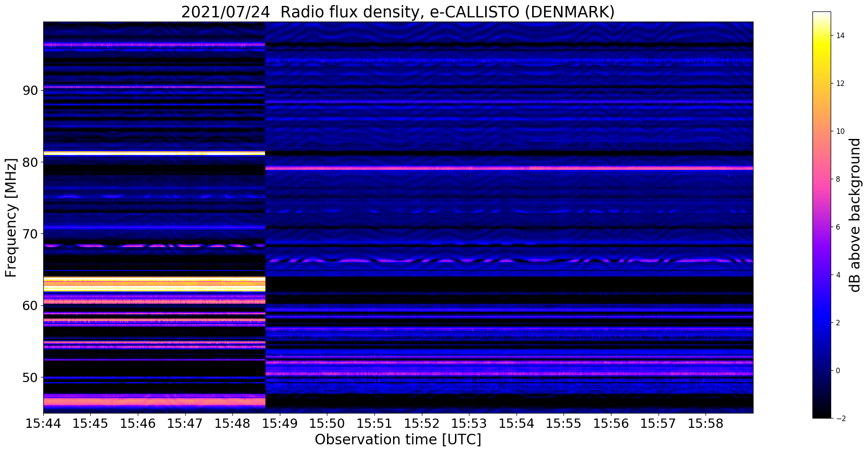Click the colorbar tick label 0
The height and width of the screenshot is (452, 868).
[x=838, y=371]
